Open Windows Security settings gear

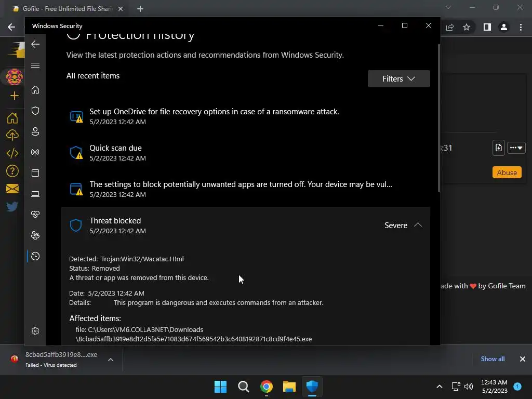[x=35, y=331]
